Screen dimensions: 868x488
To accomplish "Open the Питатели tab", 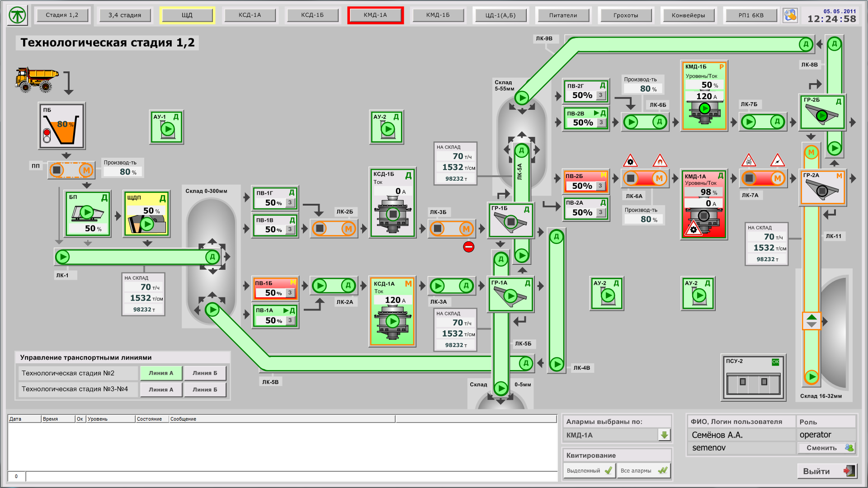I will pos(563,15).
